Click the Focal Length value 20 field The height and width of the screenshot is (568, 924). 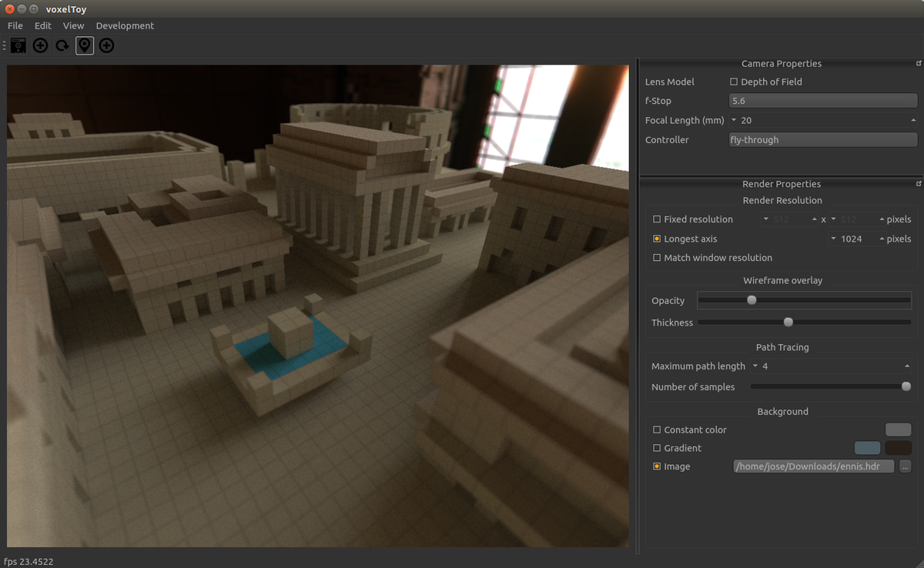823,120
